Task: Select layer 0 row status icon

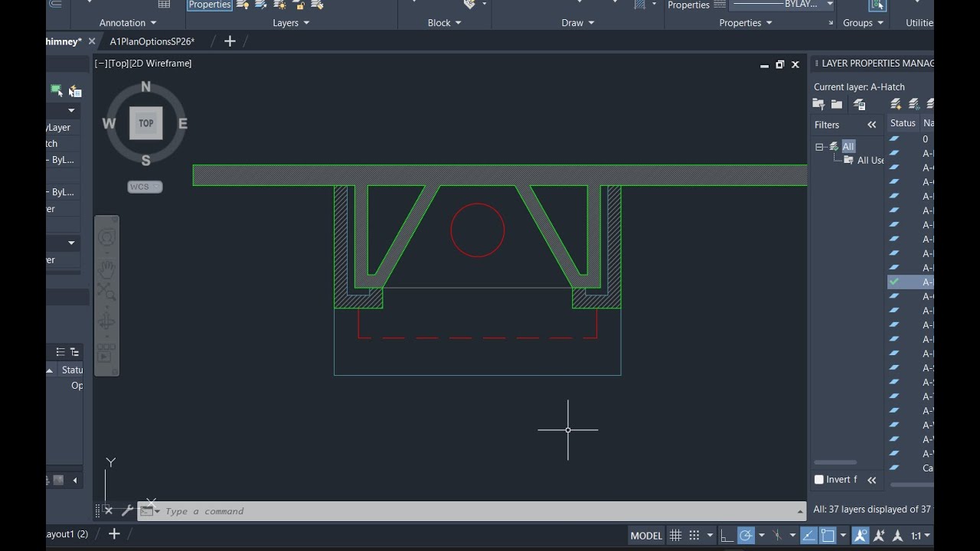Action: coord(894,139)
